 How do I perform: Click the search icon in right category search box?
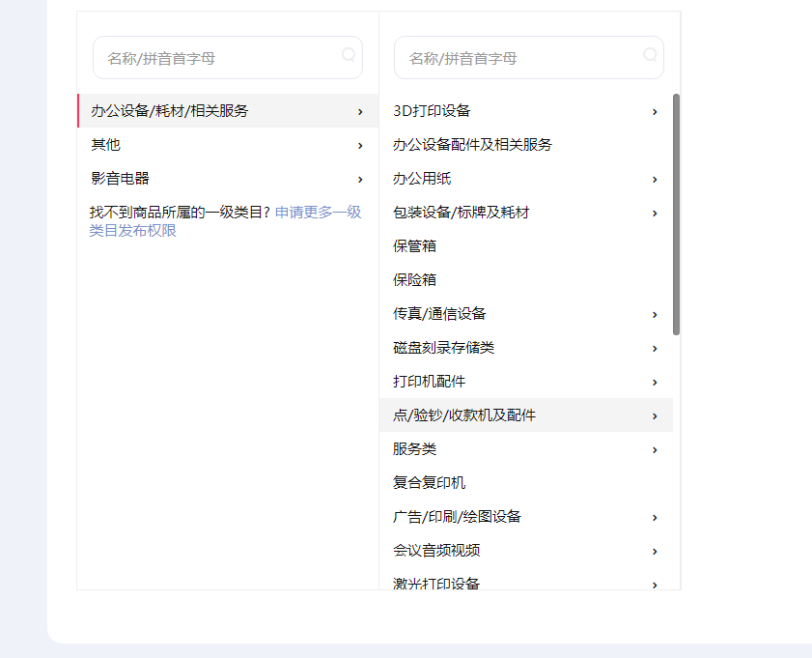(x=650, y=54)
